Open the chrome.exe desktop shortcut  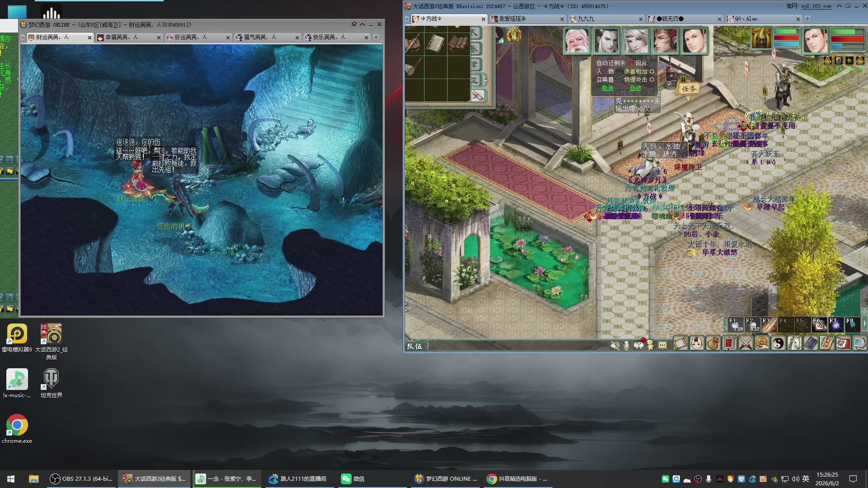pyautogui.click(x=17, y=429)
